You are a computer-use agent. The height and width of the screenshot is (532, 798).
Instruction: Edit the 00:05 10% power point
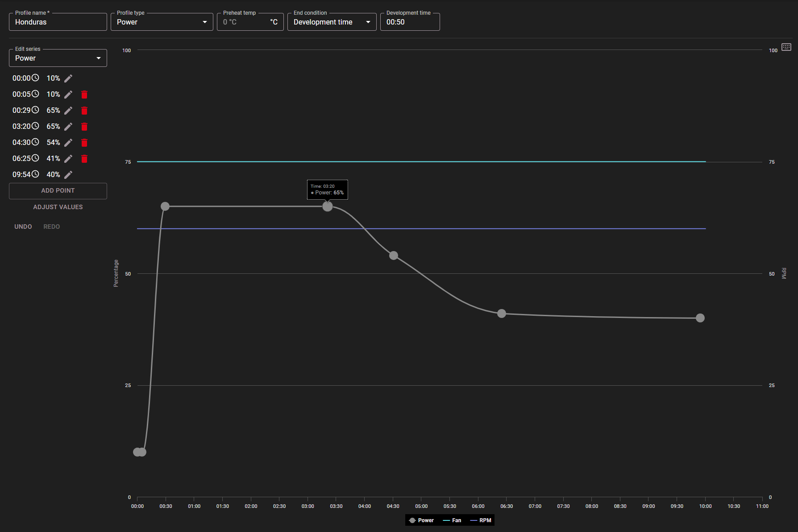68,95
